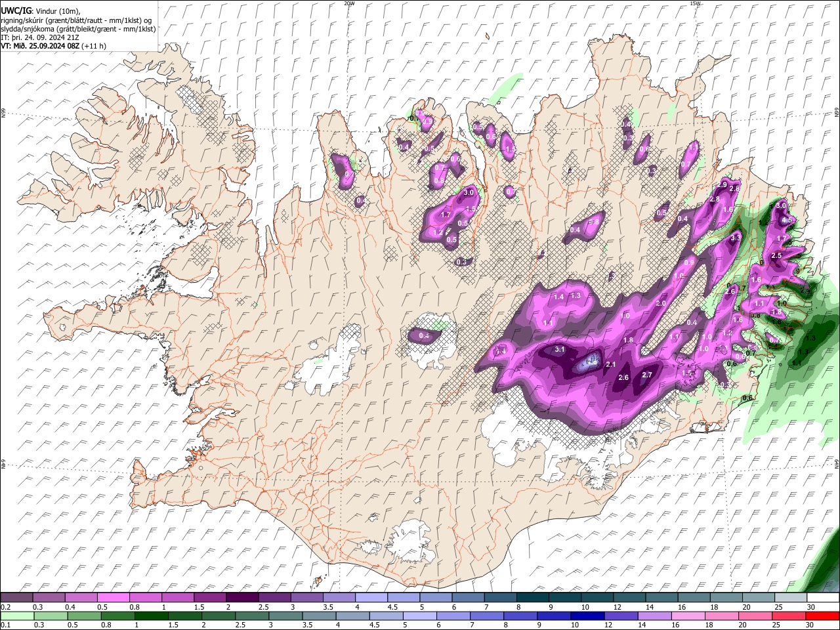The image size is (840, 630).
Task: Click the 2.1 precipitation value on the map
Action: pyautogui.click(x=611, y=364)
